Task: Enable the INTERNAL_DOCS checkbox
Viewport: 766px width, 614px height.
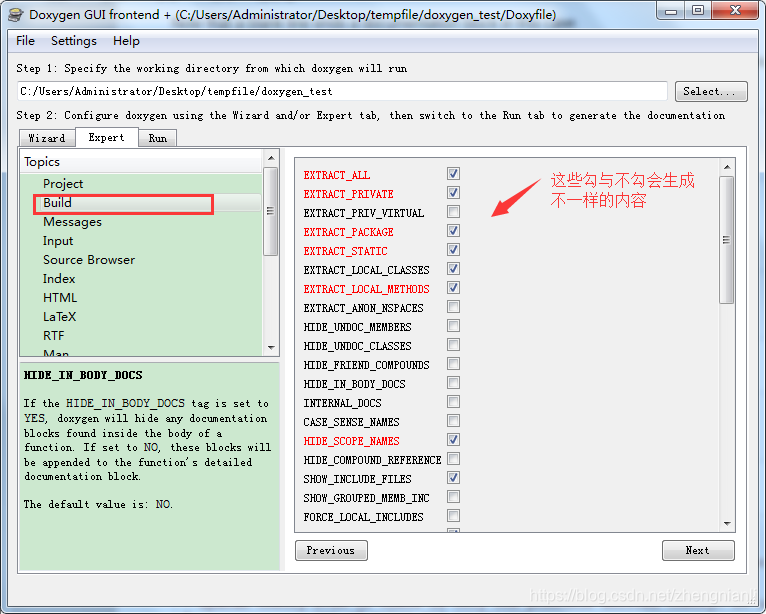Action: (453, 402)
